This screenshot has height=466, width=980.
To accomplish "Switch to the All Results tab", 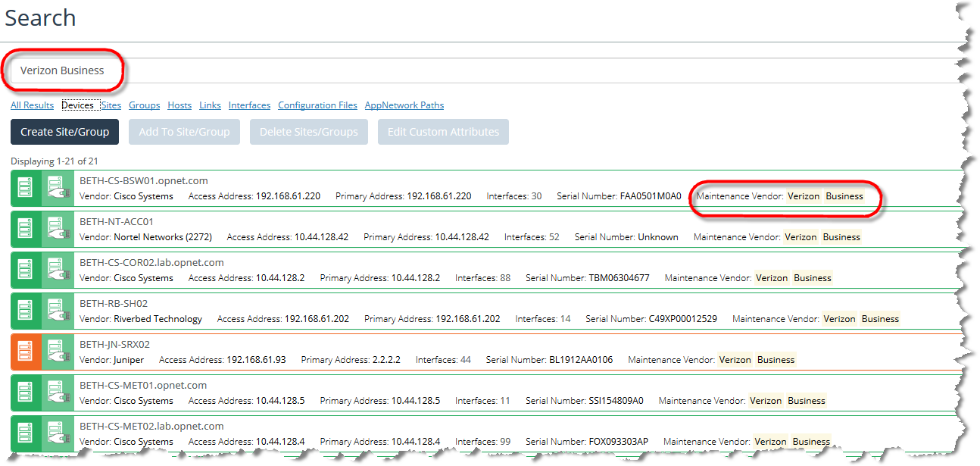I will pyautogui.click(x=32, y=105).
